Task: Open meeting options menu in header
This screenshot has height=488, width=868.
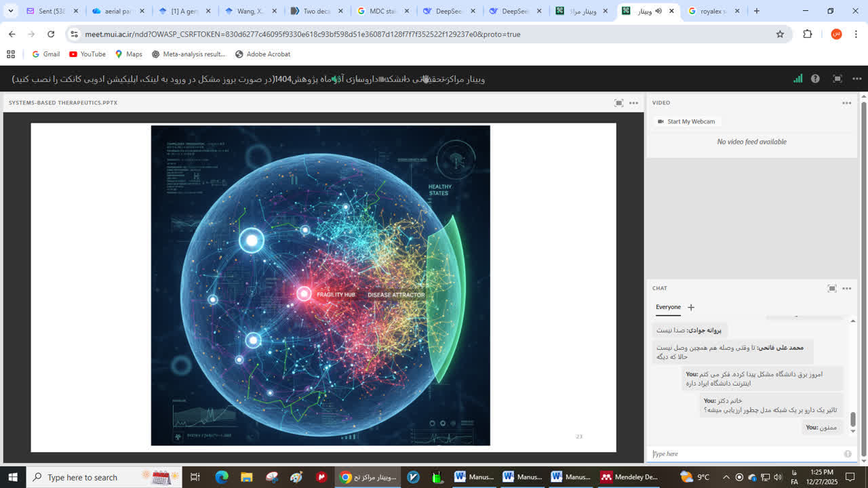Action: pos(856,79)
